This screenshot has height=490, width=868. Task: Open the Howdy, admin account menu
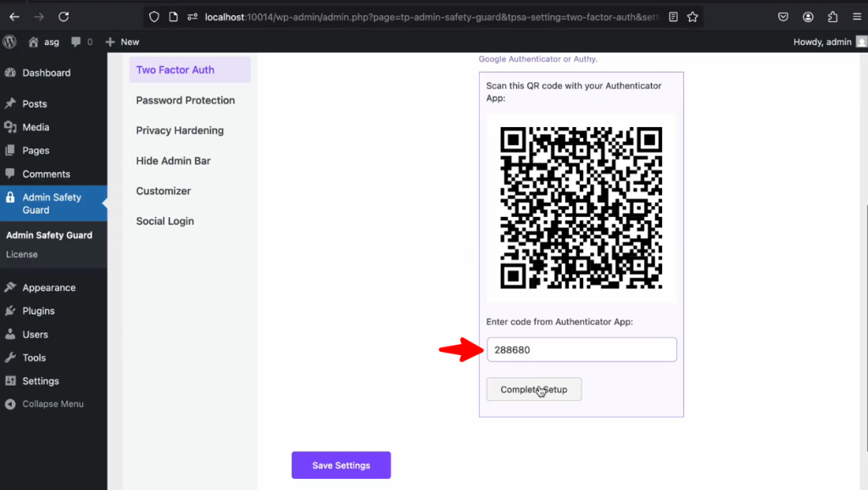(x=821, y=42)
